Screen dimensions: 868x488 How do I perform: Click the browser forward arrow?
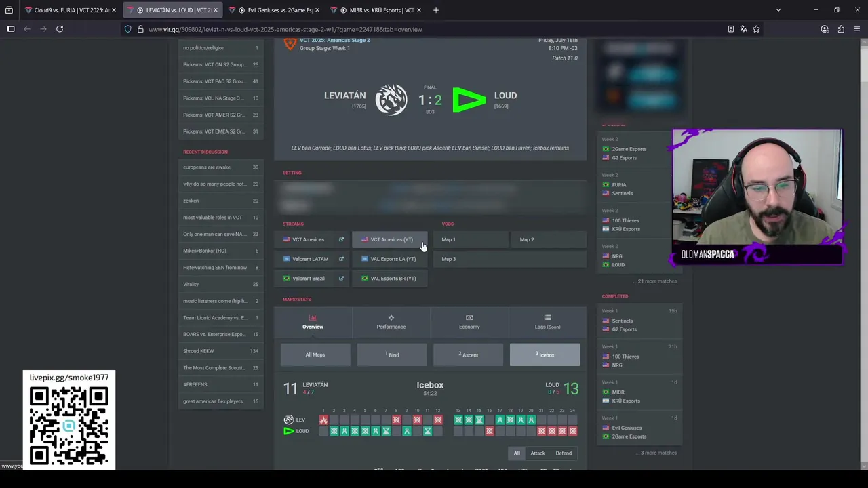(43, 29)
